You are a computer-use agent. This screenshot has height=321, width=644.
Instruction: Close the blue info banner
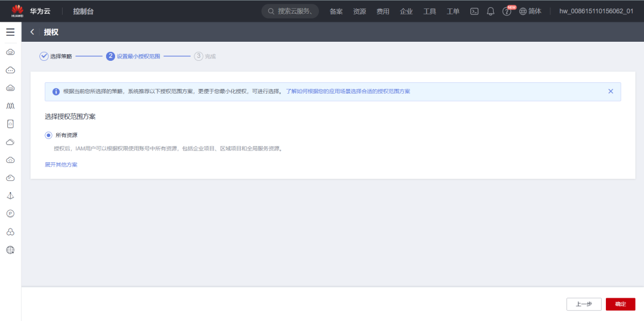pyautogui.click(x=611, y=91)
